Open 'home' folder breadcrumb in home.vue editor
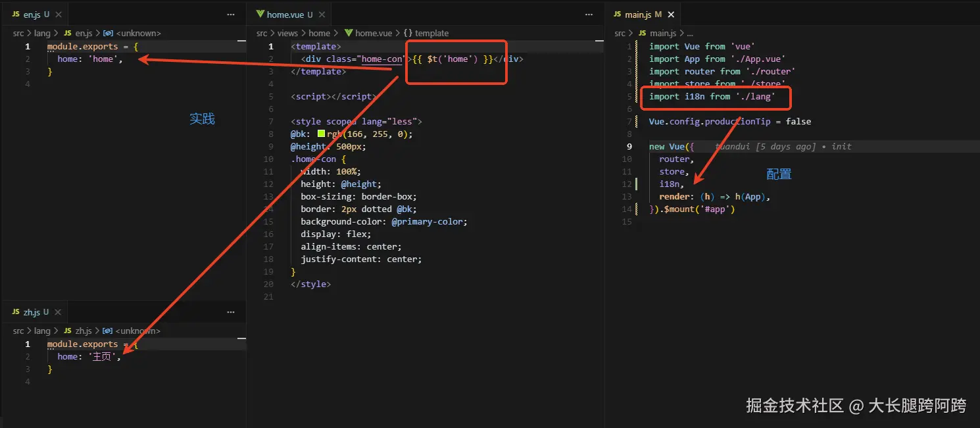Image resolution: width=980 pixels, height=428 pixels. (x=319, y=33)
